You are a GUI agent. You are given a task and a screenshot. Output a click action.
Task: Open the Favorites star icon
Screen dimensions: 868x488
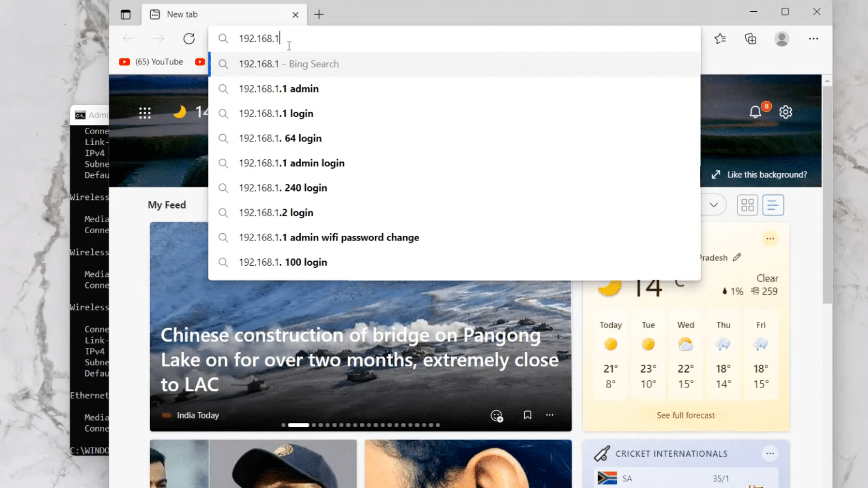pos(720,39)
